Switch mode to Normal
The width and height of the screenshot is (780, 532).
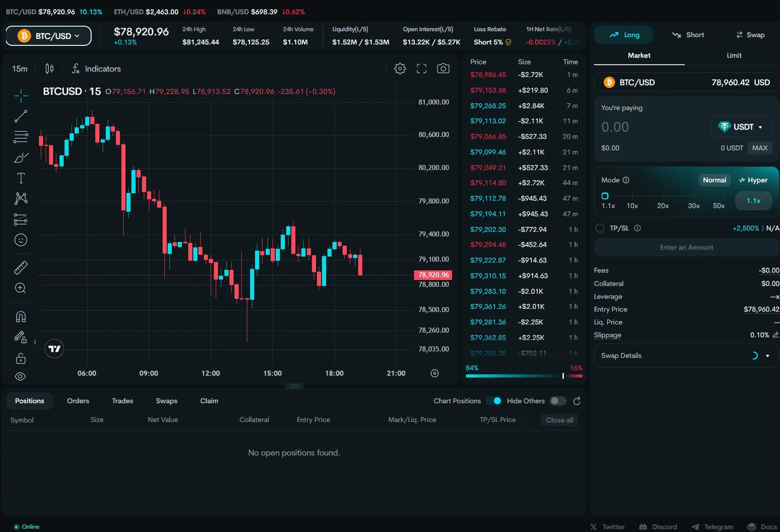(x=714, y=180)
